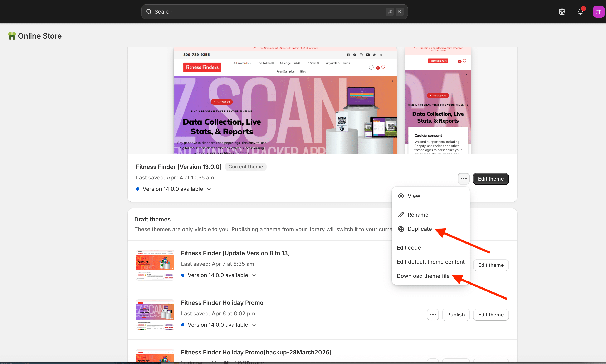The height and width of the screenshot is (364, 606).
Task: Click the Online Store storefront icon
Action: tap(12, 36)
